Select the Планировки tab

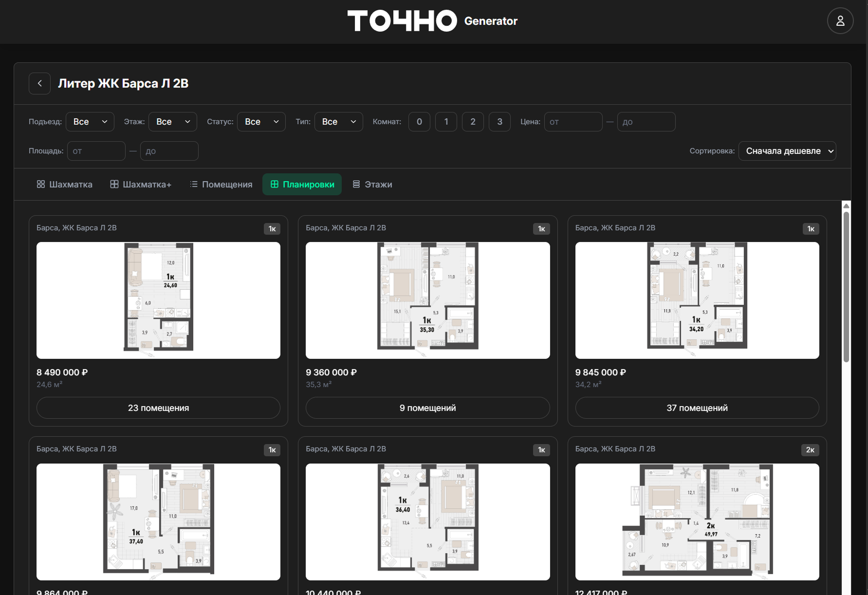(302, 185)
